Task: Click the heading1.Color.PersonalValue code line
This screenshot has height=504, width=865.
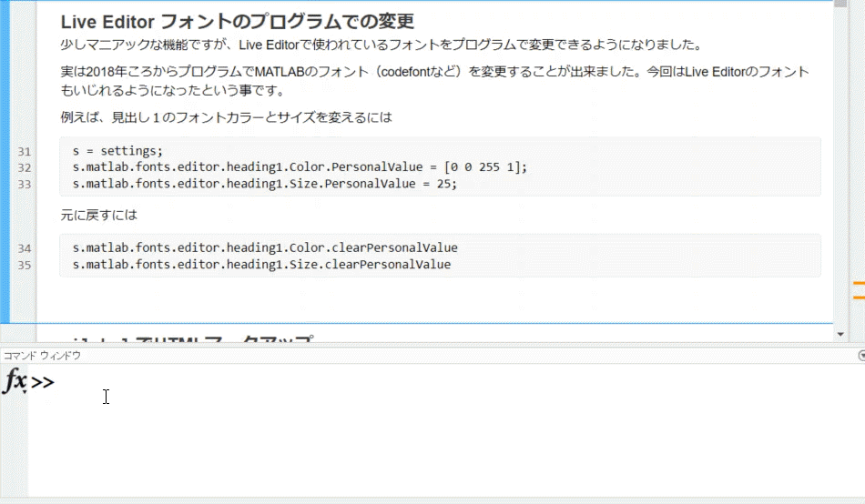Action: pyautogui.click(x=299, y=167)
